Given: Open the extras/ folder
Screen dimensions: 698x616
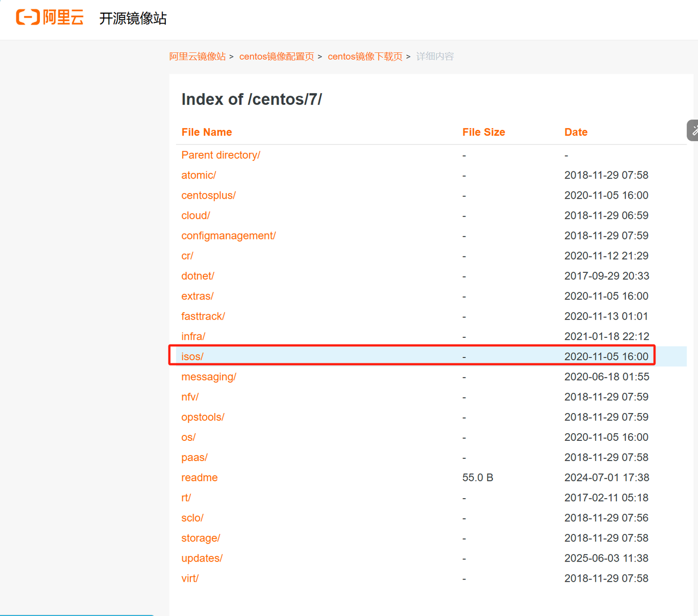Looking at the screenshot, I should 197,296.
